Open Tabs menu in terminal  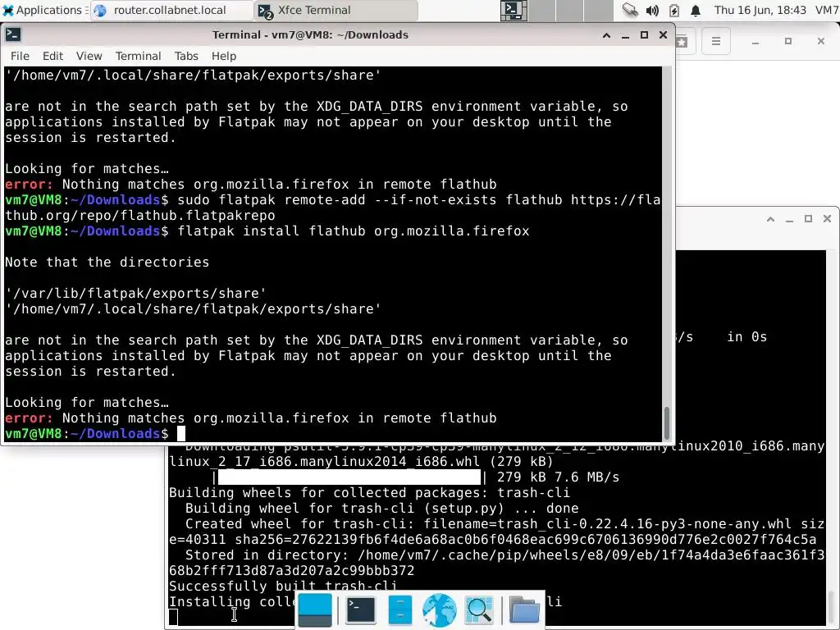(186, 56)
